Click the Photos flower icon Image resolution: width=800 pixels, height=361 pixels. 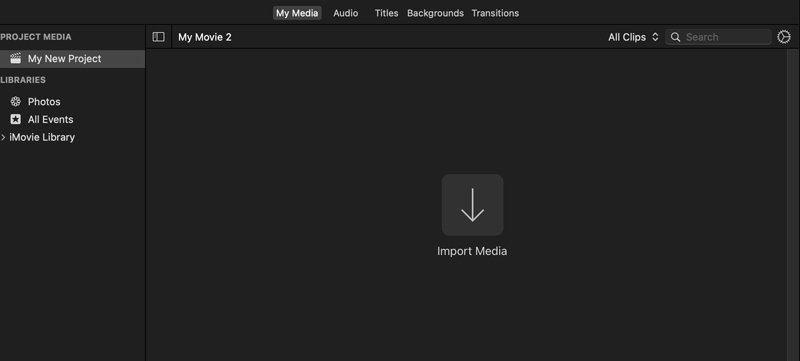coord(16,101)
